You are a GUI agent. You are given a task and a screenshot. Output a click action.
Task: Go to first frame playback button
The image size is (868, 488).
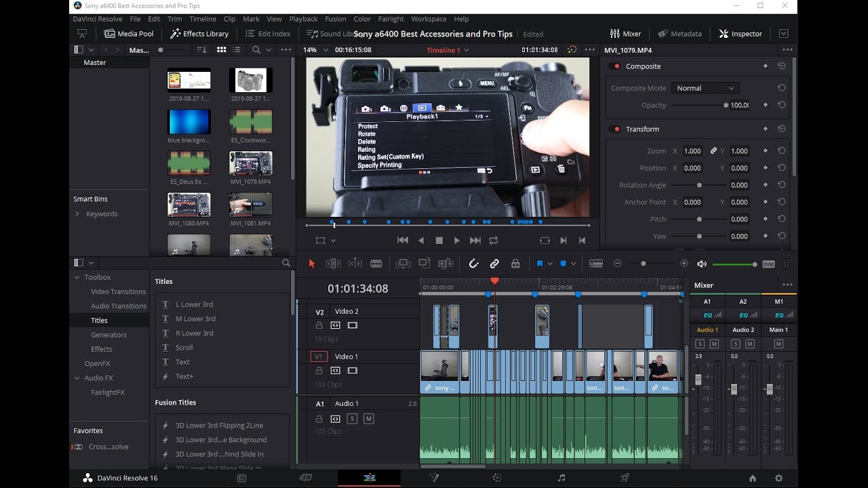pyautogui.click(x=403, y=241)
